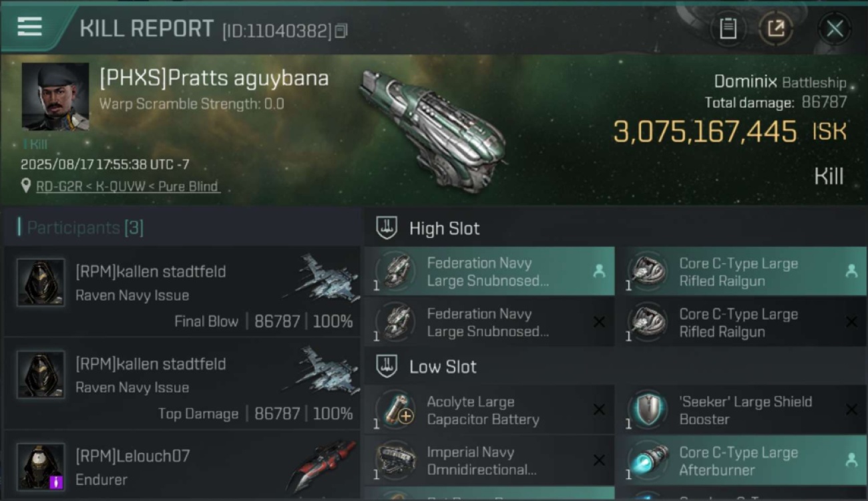
Task: View Pratts aguybana's pilot portrait
Action: (55, 96)
